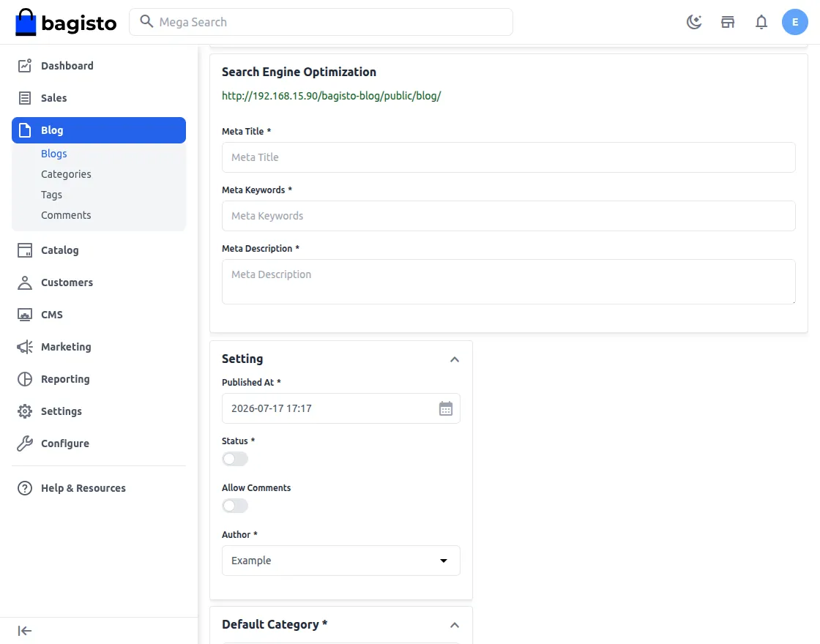Open notifications bell

pyautogui.click(x=761, y=22)
